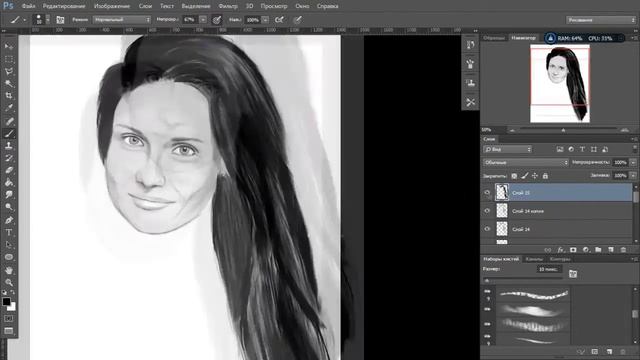Toggle lock position
This screenshot has width=640, height=360.
point(535,176)
